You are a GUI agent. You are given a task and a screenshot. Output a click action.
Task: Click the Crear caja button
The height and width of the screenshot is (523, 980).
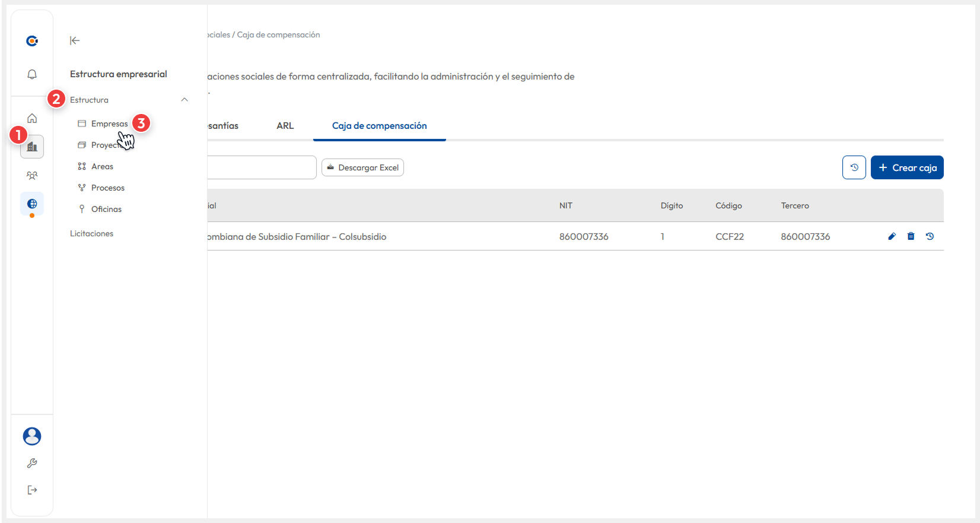(907, 167)
